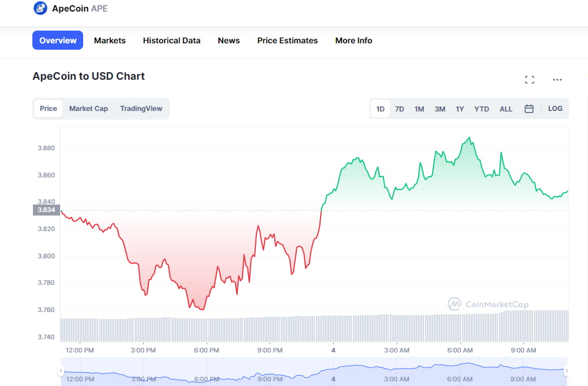Click the navigator 9:00 AM label

523,379
